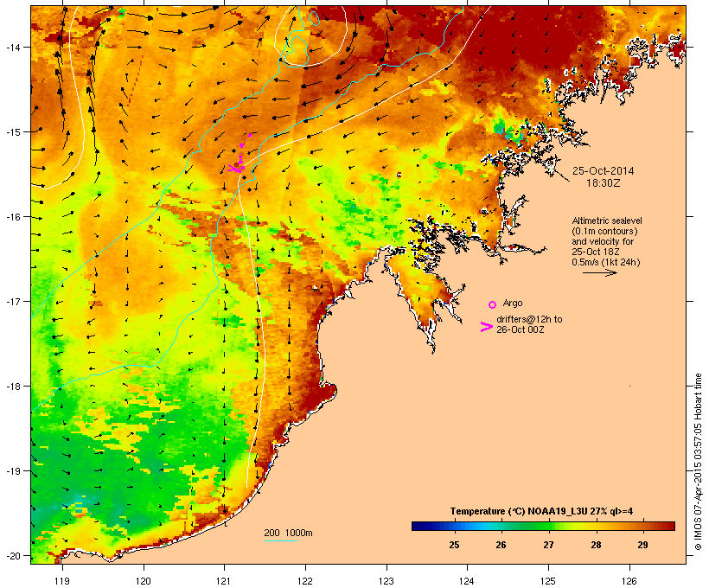Image resolution: width=709 pixels, height=588 pixels.
Task: Click the IMOS copyright timestamp text
Action: click(x=698, y=462)
